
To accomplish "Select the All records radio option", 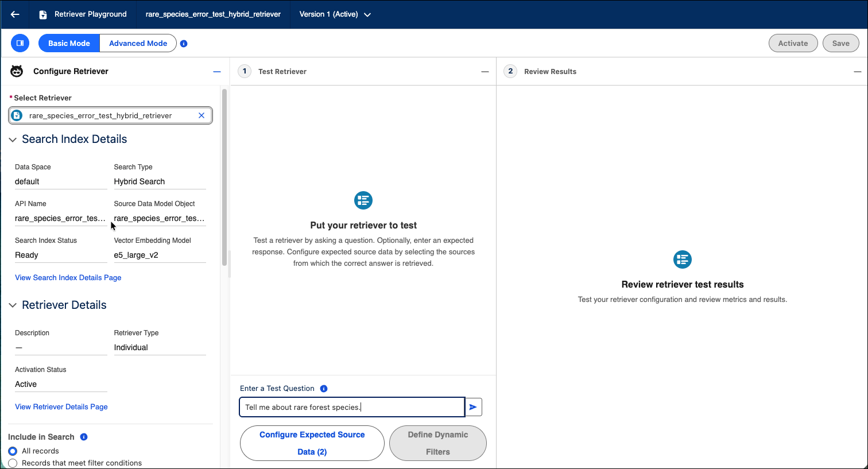I will tap(13, 451).
